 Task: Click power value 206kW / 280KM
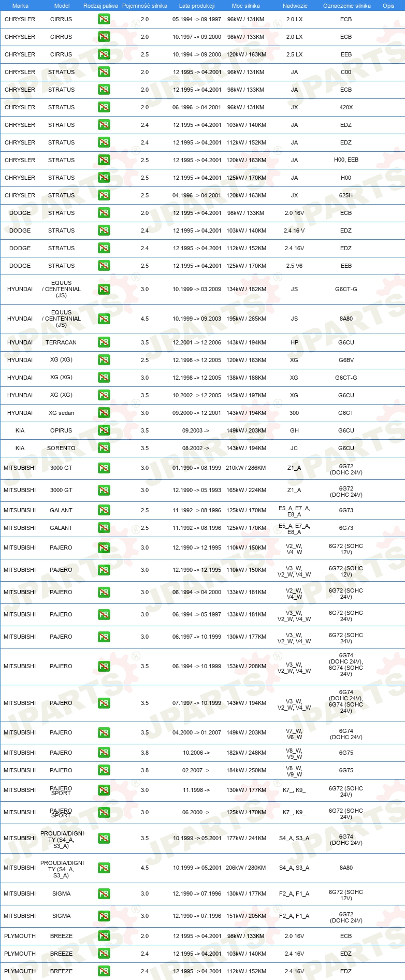coord(246,868)
